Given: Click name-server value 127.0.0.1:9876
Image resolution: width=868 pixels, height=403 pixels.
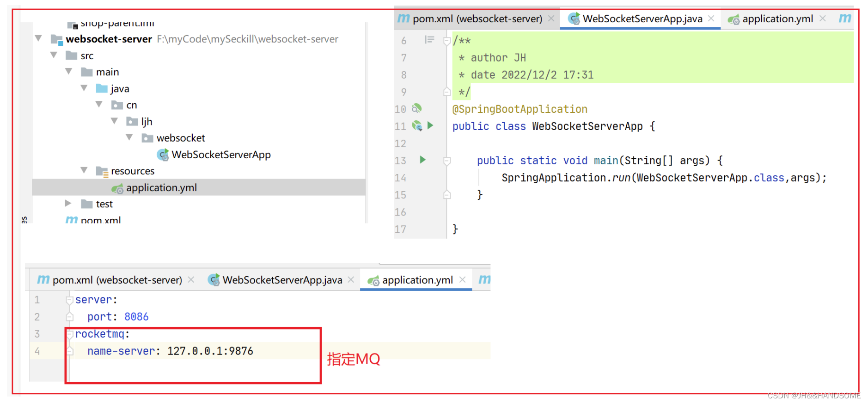Looking at the screenshot, I should point(210,351).
